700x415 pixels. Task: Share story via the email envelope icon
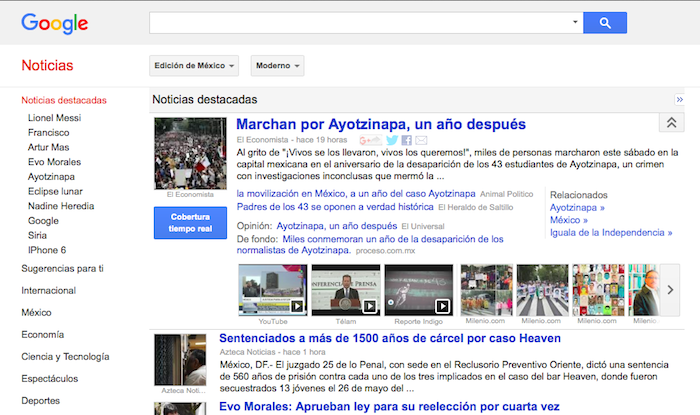[421, 141]
